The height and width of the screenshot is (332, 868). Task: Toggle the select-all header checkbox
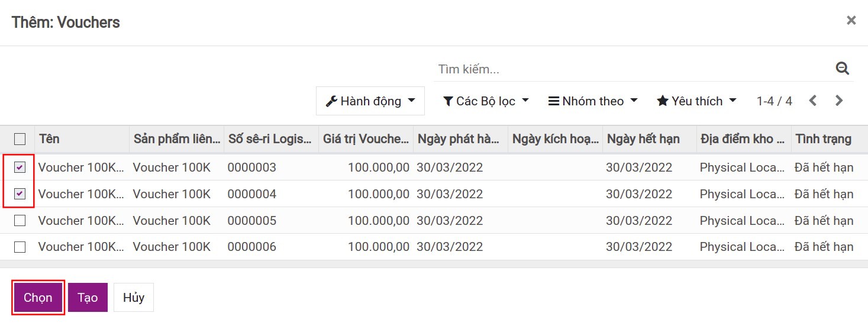click(x=20, y=139)
